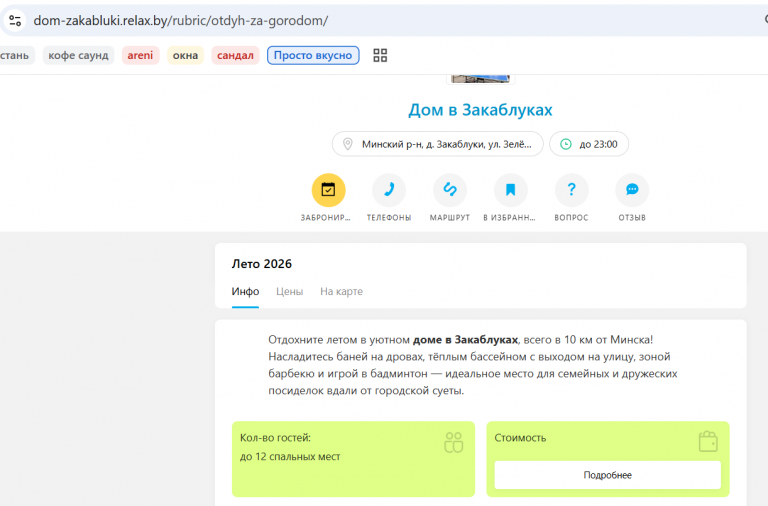Click the yellow booking calendar icon
Image resolution: width=768 pixels, height=506 pixels.
coord(328,190)
